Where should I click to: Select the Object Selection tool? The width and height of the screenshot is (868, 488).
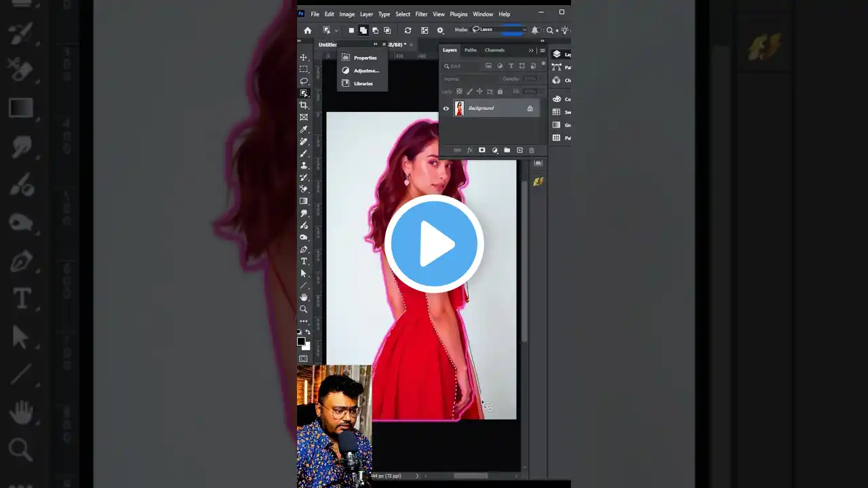pyautogui.click(x=304, y=93)
